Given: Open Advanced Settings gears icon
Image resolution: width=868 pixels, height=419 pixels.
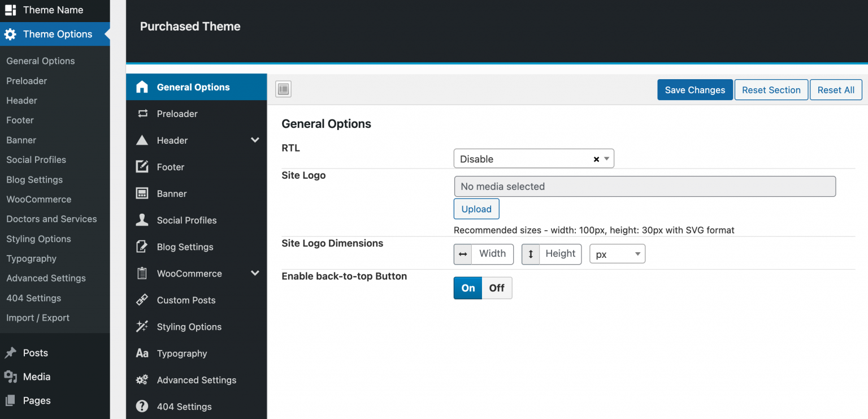Looking at the screenshot, I should click(142, 379).
